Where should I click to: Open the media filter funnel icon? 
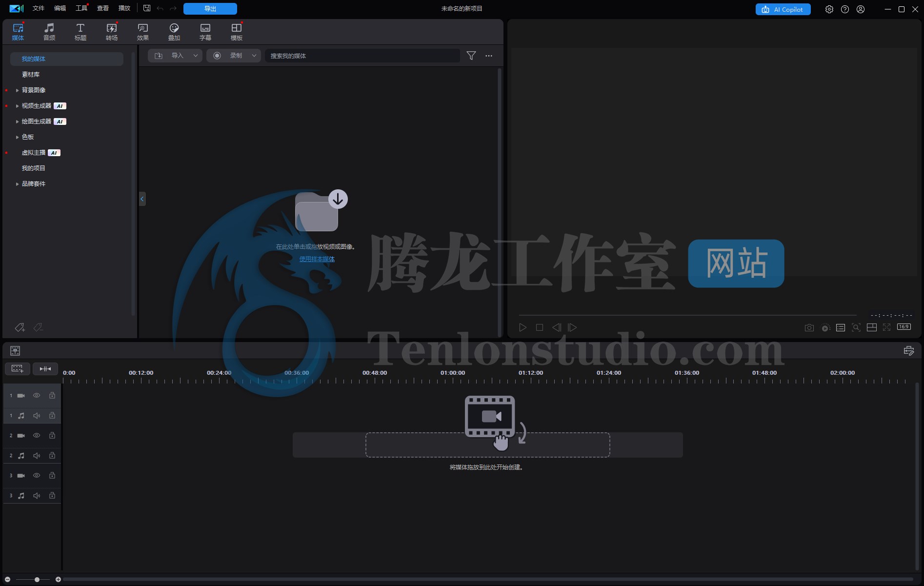pos(471,56)
